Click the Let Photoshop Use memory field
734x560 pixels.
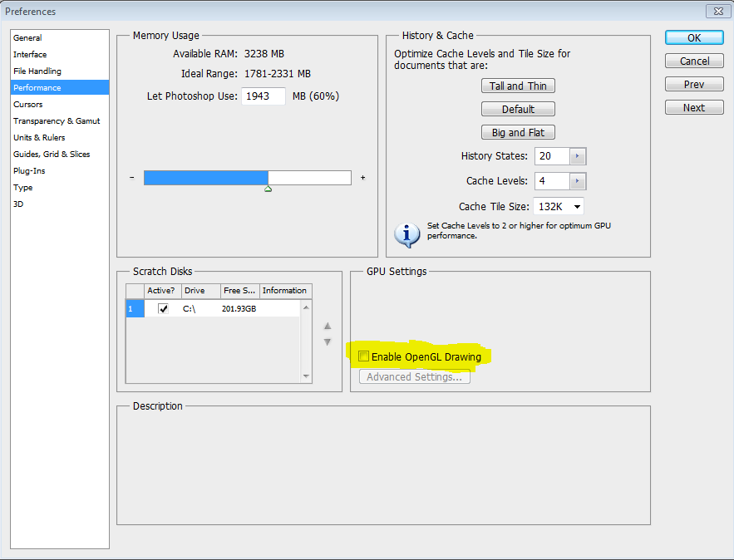click(x=263, y=96)
